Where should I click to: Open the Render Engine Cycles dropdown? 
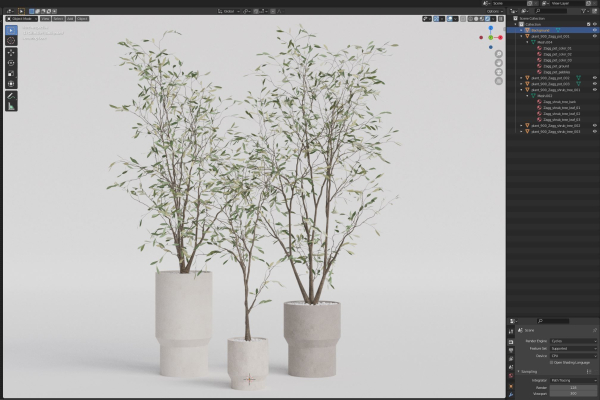click(573, 341)
